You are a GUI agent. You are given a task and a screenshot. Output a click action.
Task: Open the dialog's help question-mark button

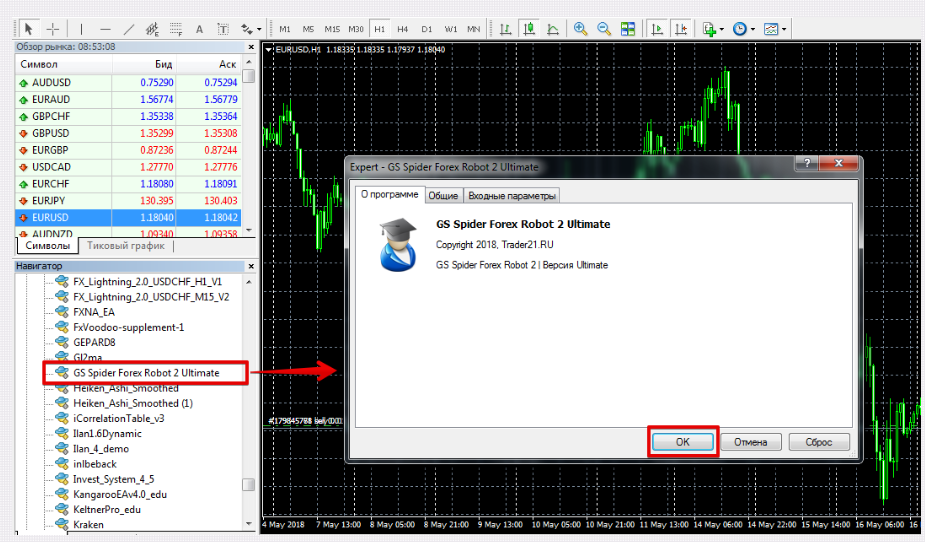click(806, 163)
